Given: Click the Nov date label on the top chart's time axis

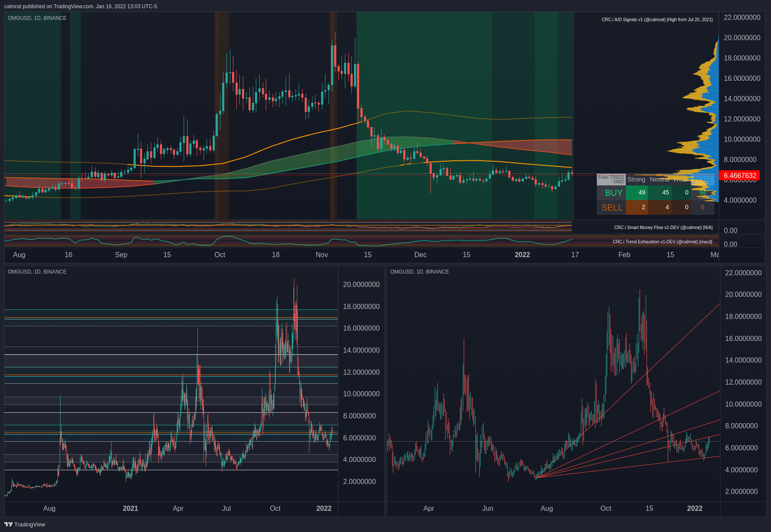Looking at the screenshot, I should pos(322,255).
